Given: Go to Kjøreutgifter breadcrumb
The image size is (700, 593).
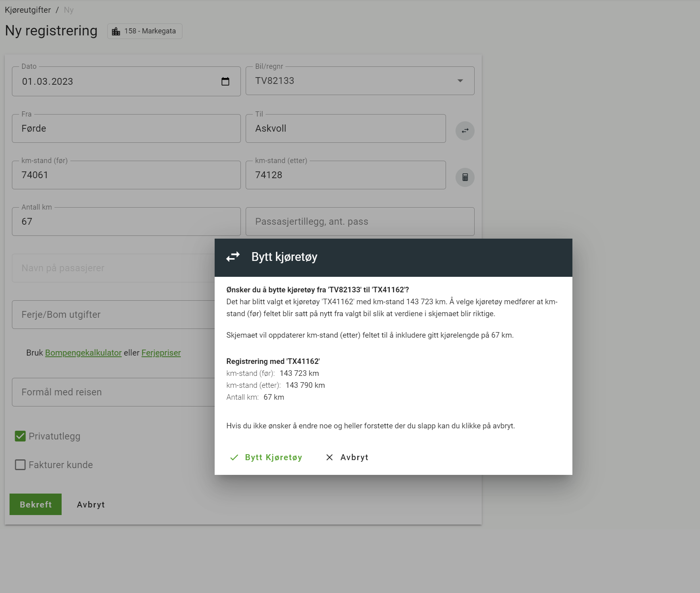Looking at the screenshot, I should click(28, 10).
